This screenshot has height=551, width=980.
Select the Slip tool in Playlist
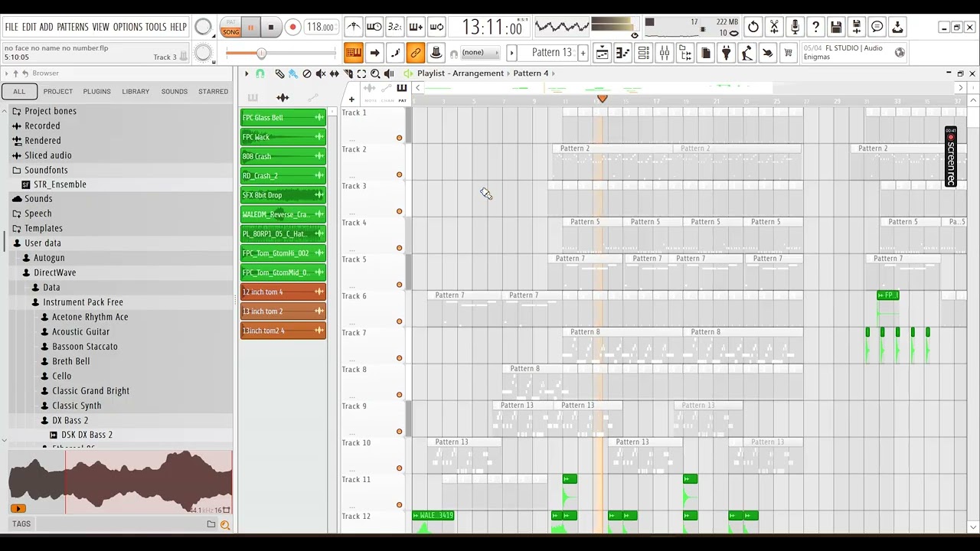pos(335,73)
